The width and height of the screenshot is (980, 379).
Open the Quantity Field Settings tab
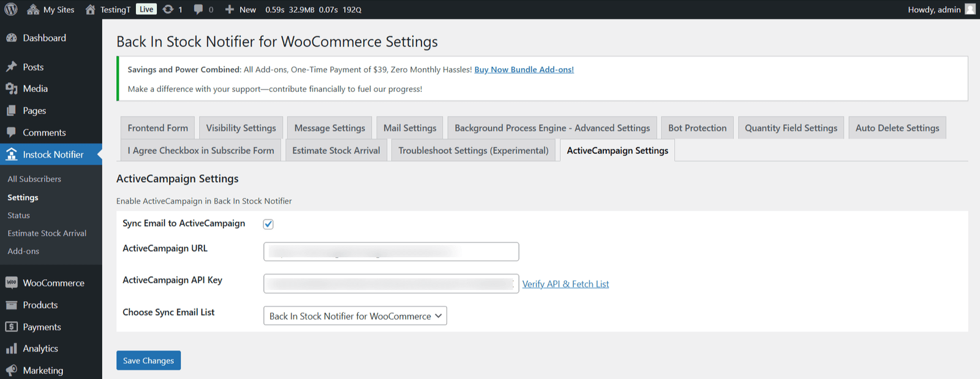click(x=791, y=128)
